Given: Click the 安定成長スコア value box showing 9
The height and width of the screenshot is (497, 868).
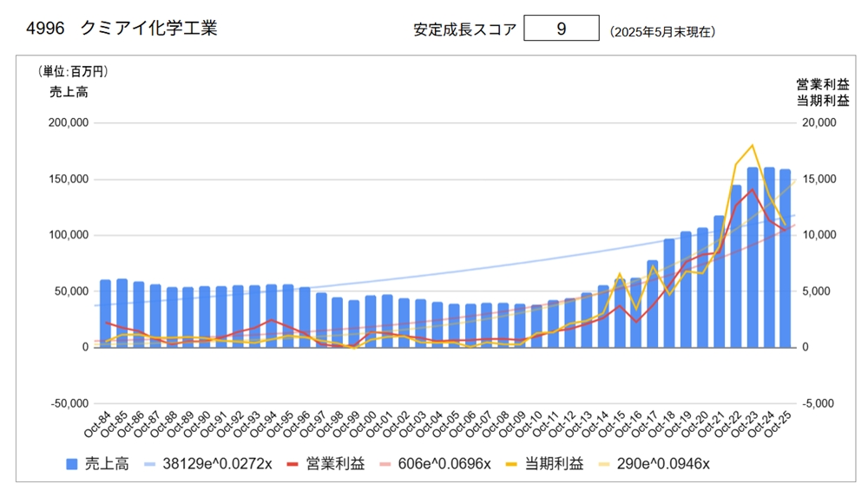Looking at the screenshot, I should (x=562, y=29).
